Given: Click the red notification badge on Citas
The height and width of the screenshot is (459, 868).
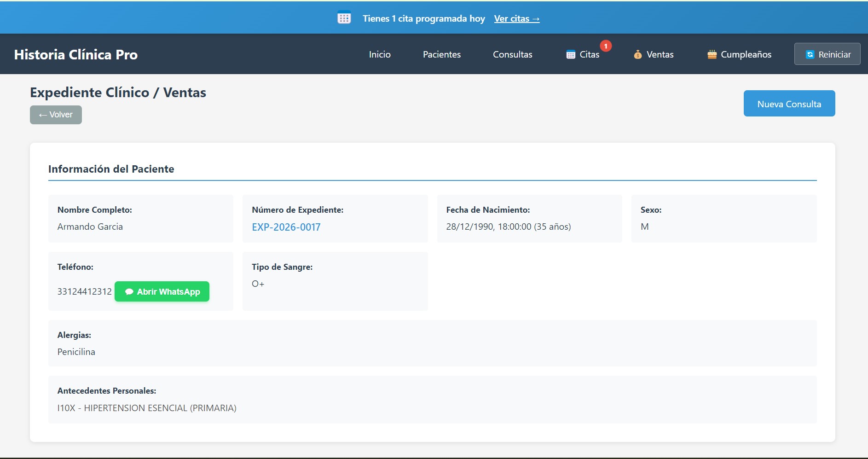Looking at the screenshot, I should point(606,46).
